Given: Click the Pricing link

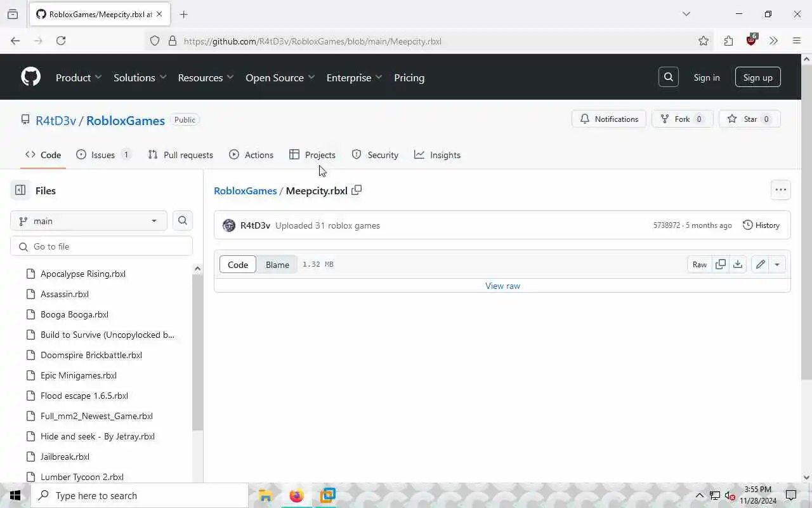Looking at the screenshot, I should 409,77.
